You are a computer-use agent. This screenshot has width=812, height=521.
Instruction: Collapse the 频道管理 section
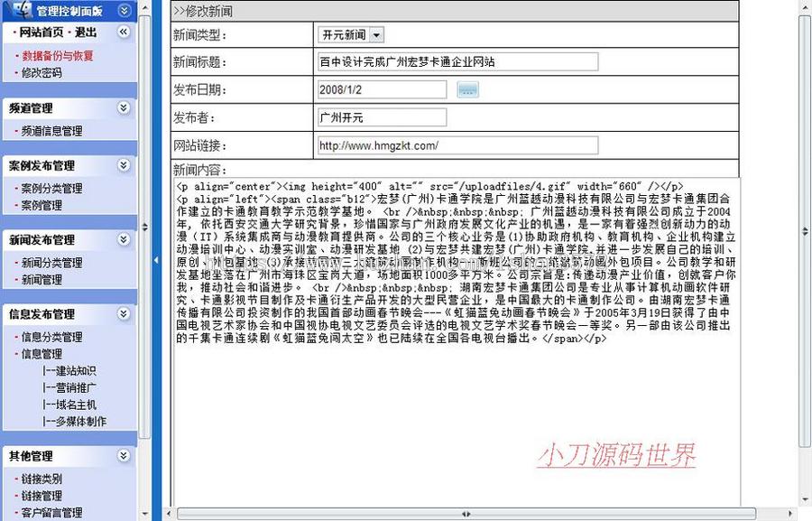tap(124, 107)
